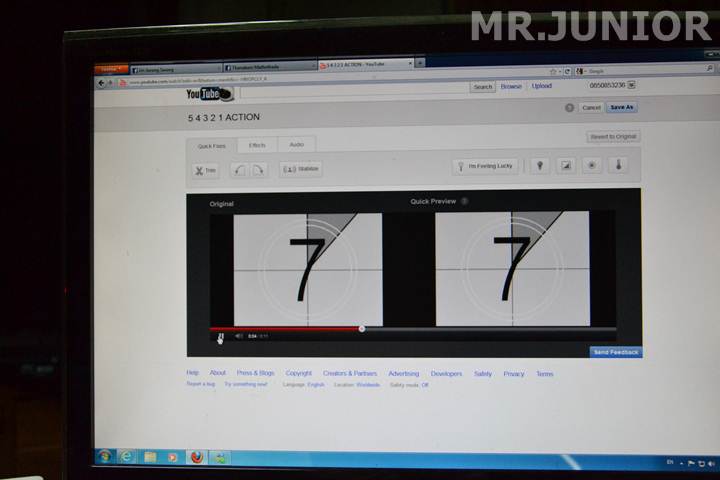Open the Safety footer link
The image size is (720, 480).
click(x=483, y=374)
